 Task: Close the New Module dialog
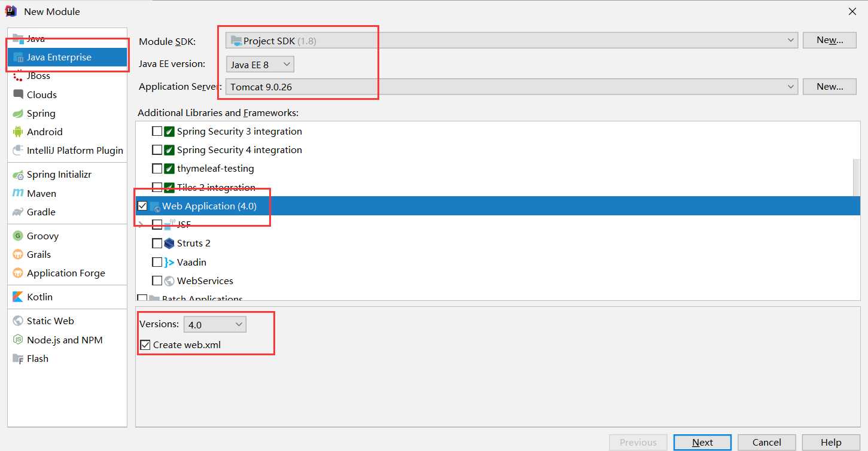click(852, 11)
